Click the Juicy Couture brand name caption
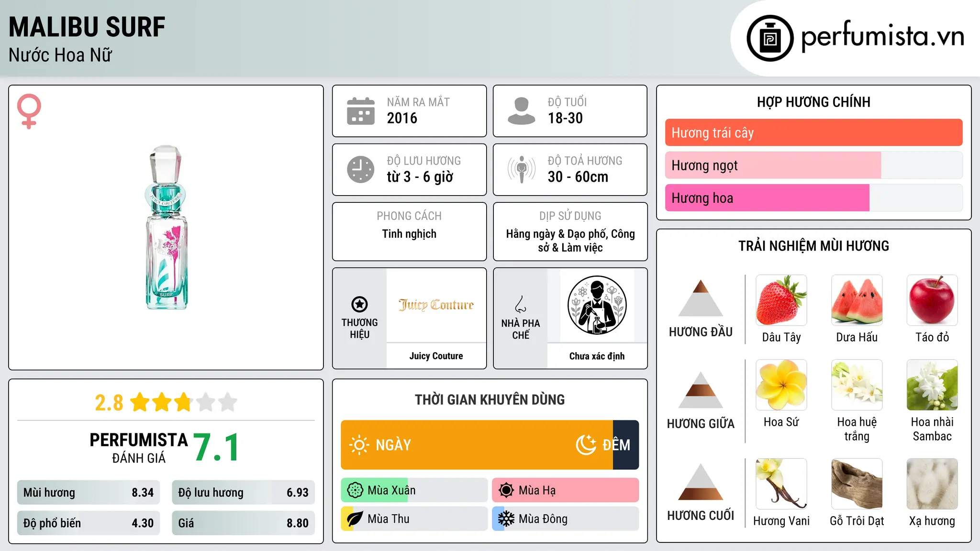 pyautogui.click(x=436, y=356)
